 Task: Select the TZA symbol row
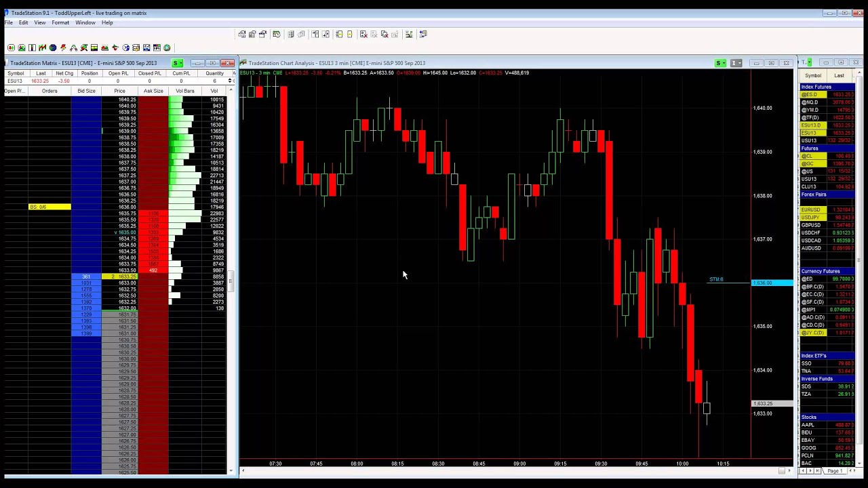pos(827,394)
